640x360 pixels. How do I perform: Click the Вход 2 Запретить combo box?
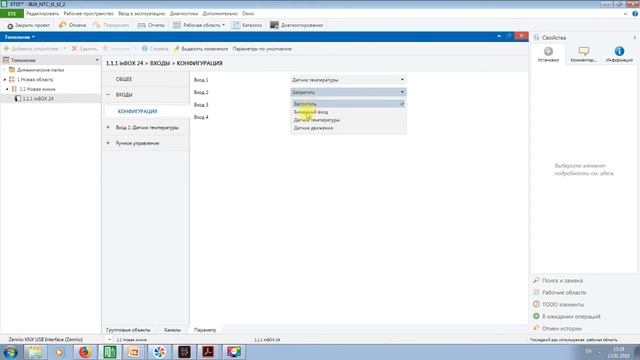(x=348, y=92)
